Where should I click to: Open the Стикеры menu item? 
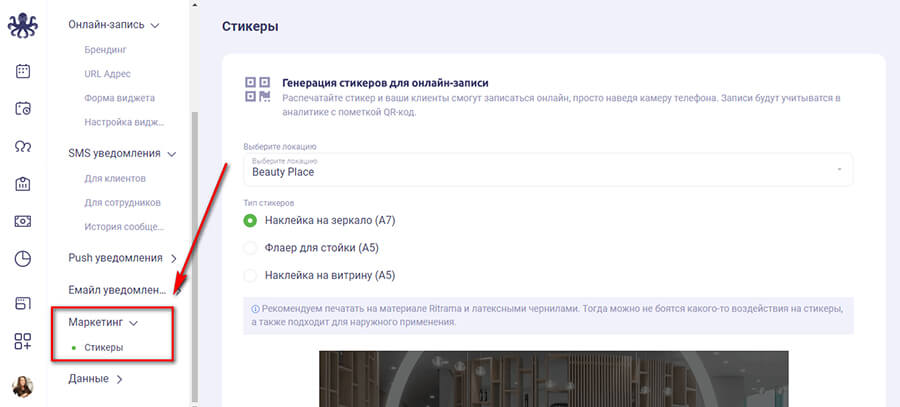coord(104,348)
